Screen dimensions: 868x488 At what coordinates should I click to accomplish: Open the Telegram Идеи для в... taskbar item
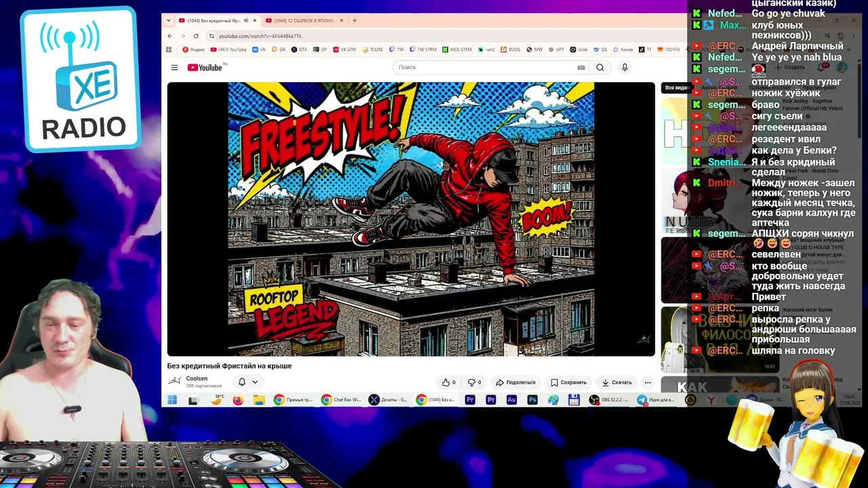click(x=656, y=400)
